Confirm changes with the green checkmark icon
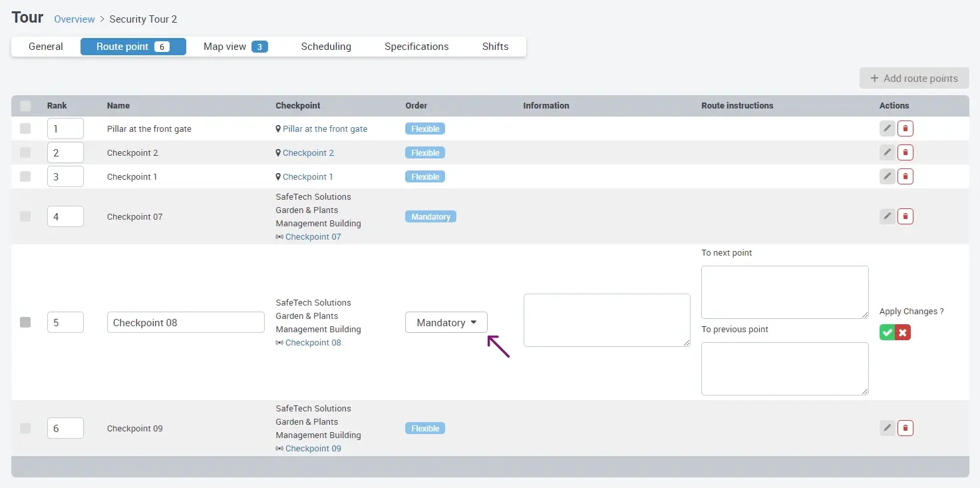Viewport: 980px width, 488px height. 887,332
